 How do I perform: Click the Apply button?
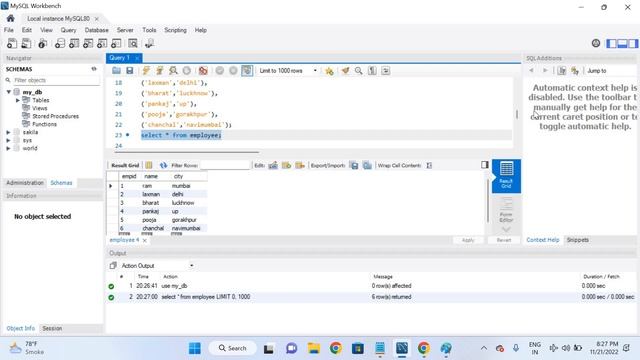468,240
